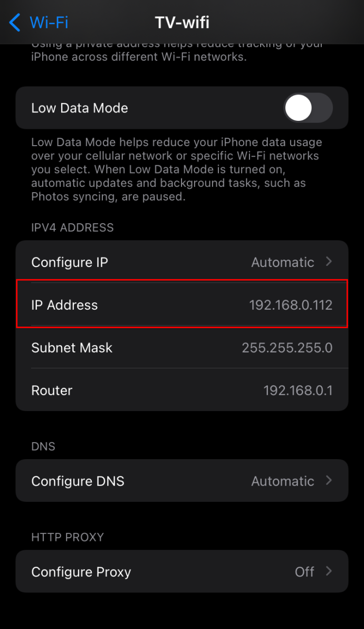364x629 pixels.
Task: Select the router address 192.168.0.1
Action: coord(298,390)
